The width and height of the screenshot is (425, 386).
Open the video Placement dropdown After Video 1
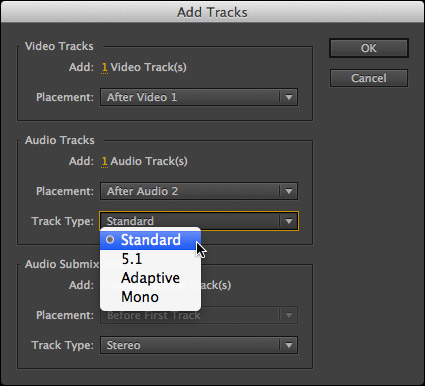click(x=199, y=97)
